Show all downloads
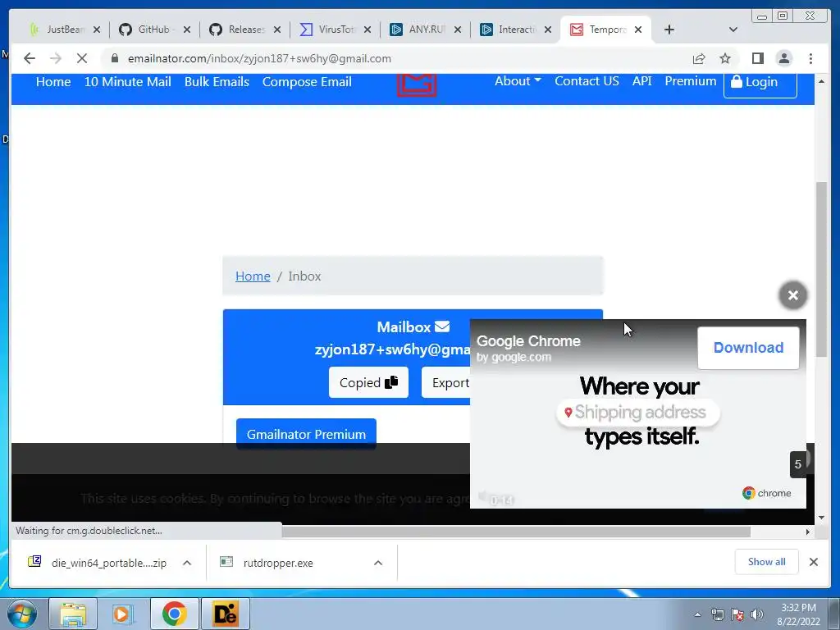840x630 pixels. click(767, 561)
